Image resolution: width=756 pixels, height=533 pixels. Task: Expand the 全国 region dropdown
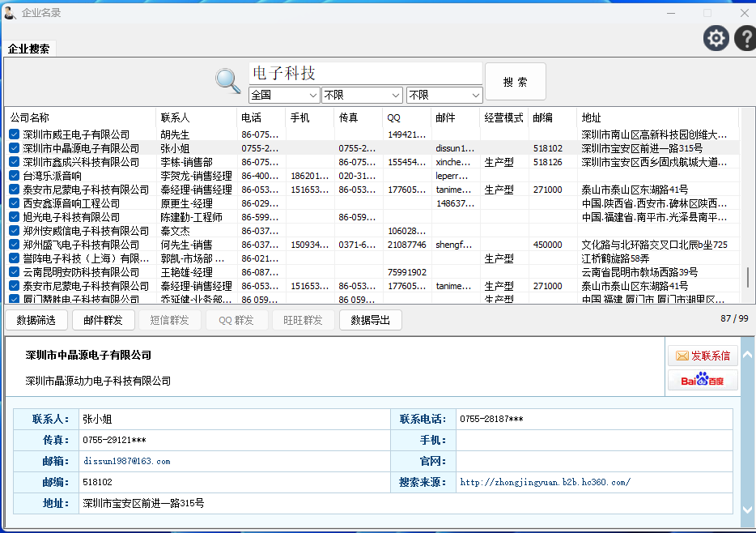(284, 95)
